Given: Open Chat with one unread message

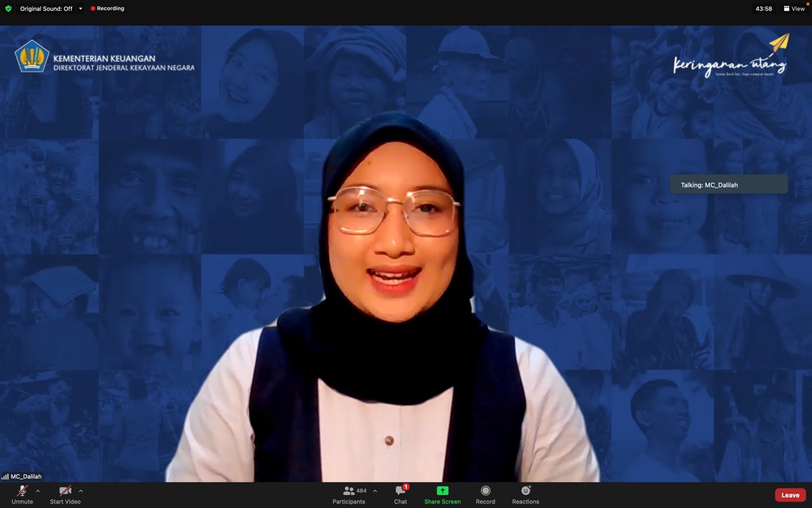Looking at the screenshot, I should [400, 494].
